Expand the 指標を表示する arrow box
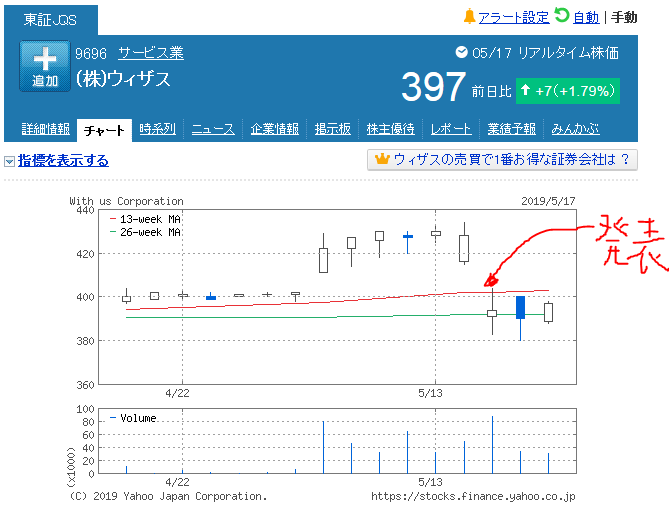 [9, 161]
